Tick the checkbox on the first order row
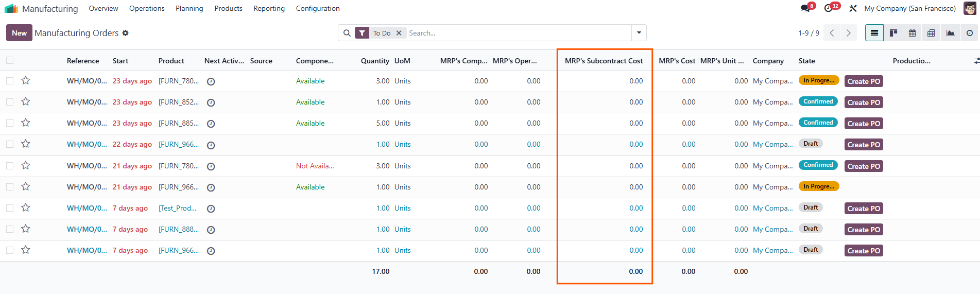The height and width of the screenshot is (294, 980). click(x=10, y=81)
